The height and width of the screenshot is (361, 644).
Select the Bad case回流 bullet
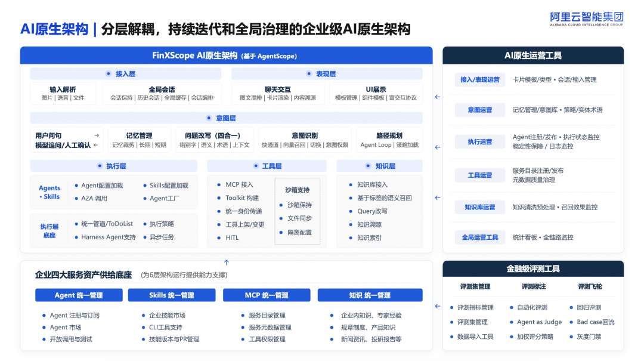[x=592, y=322]
